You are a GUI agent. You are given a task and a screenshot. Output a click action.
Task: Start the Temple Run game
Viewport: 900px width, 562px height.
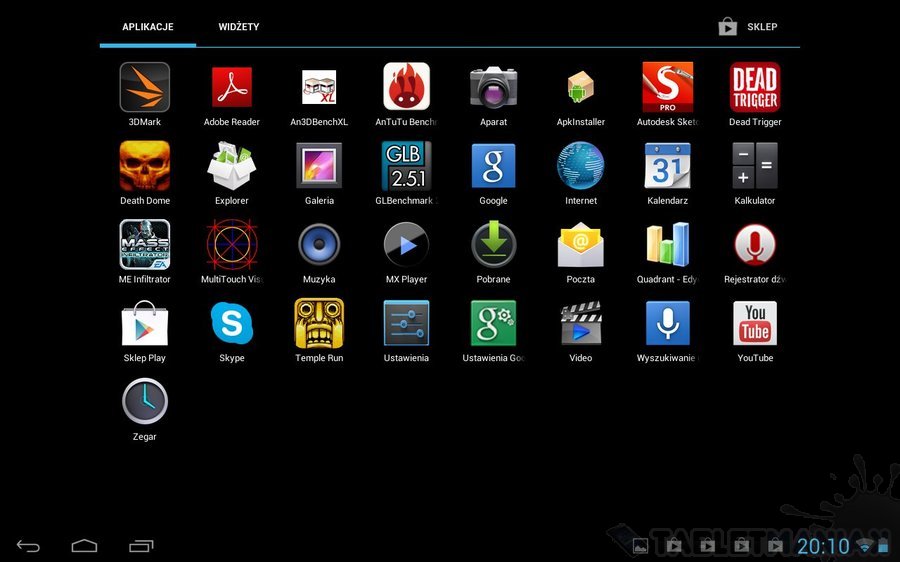click(319, 323)
